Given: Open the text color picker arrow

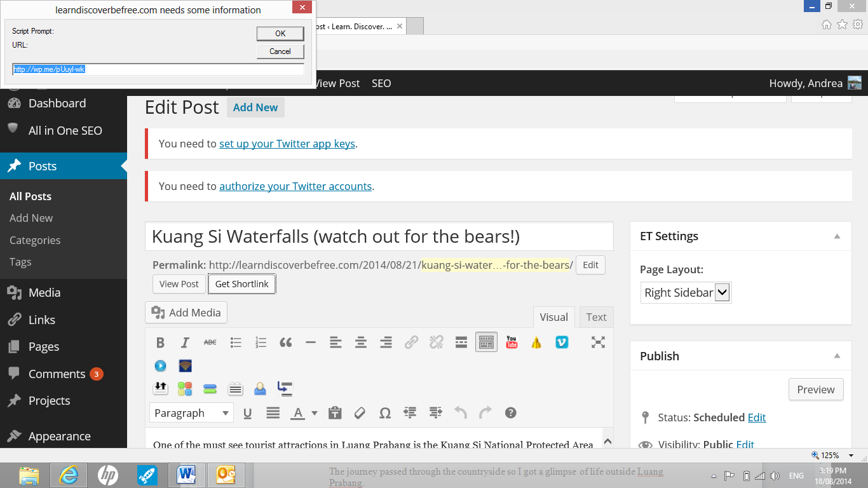Looking at the screenshot, I should click(x=315, y=413).
